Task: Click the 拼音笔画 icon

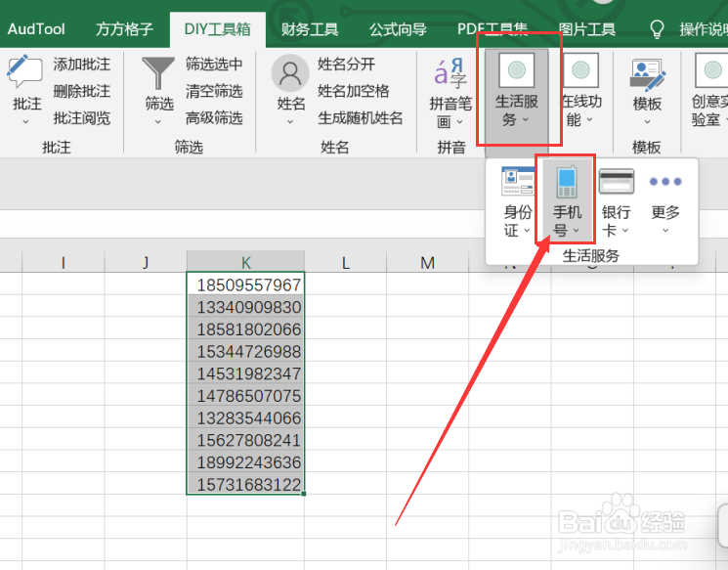Action: (450, 74)
